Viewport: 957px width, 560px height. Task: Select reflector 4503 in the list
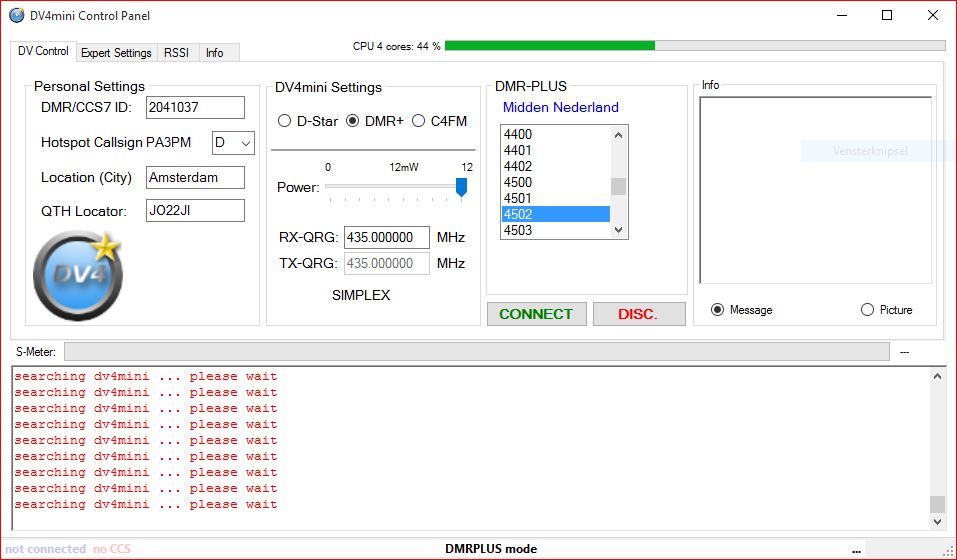click(555, 230)
